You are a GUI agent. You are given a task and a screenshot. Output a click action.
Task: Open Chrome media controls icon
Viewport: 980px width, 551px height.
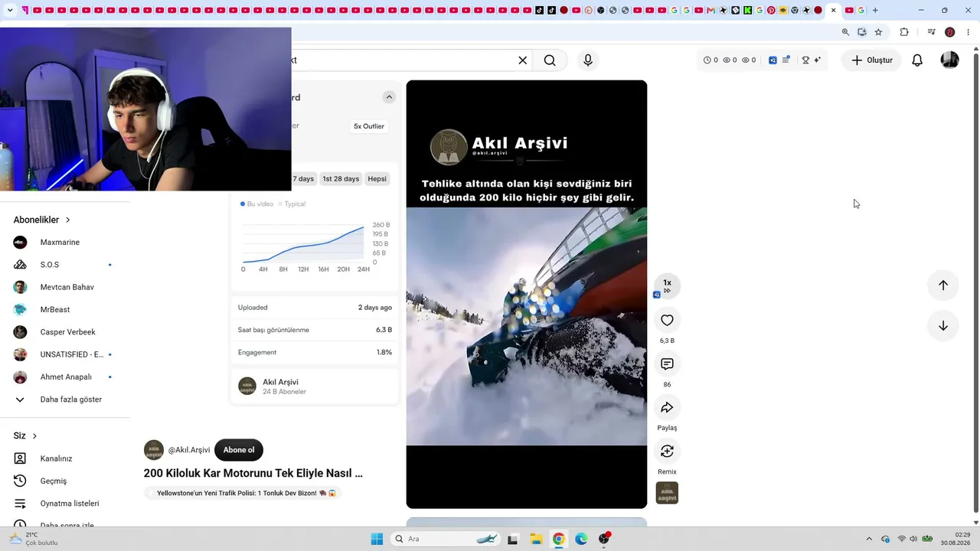pyautogui.click(x=931, y=32)
